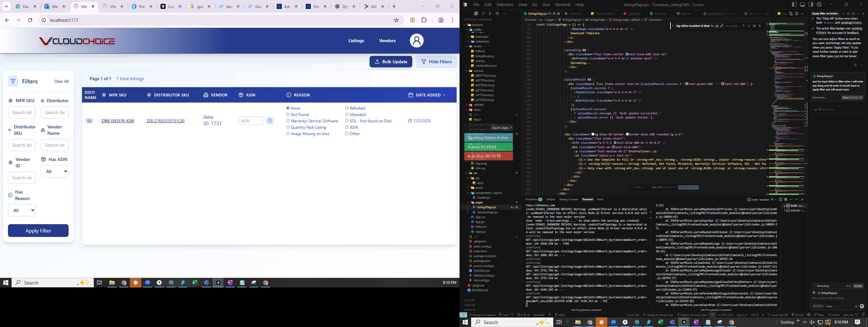
Task: Open Source Control view in Cursor
Action: [x=490, y=13]
